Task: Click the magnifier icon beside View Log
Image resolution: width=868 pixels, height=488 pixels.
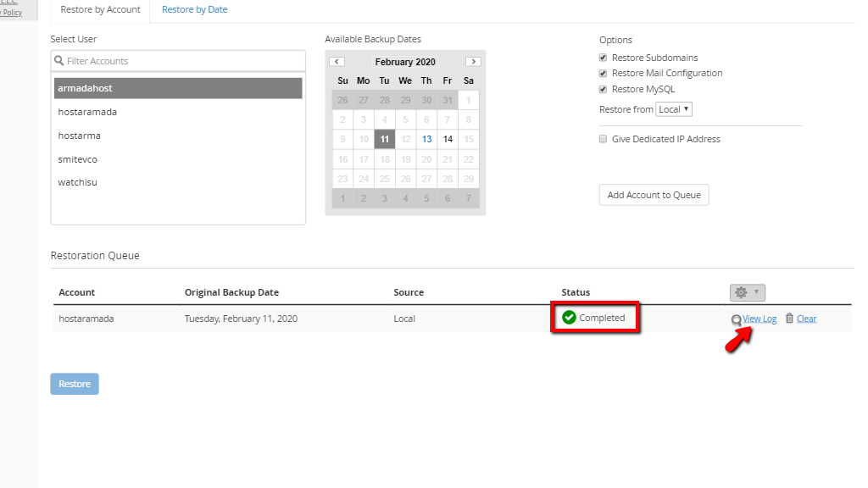Action: [x=737, y=319]
